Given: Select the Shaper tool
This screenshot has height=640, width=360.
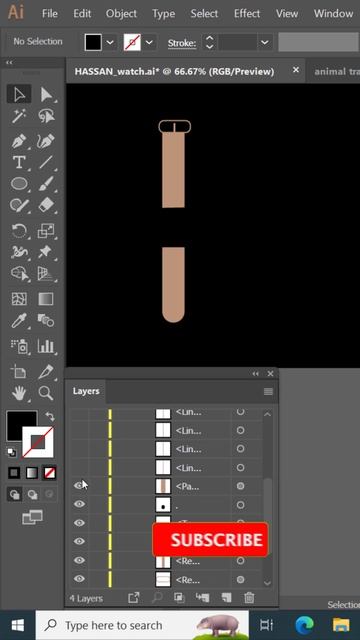Looking at the screenshot, I should point(19,205).
